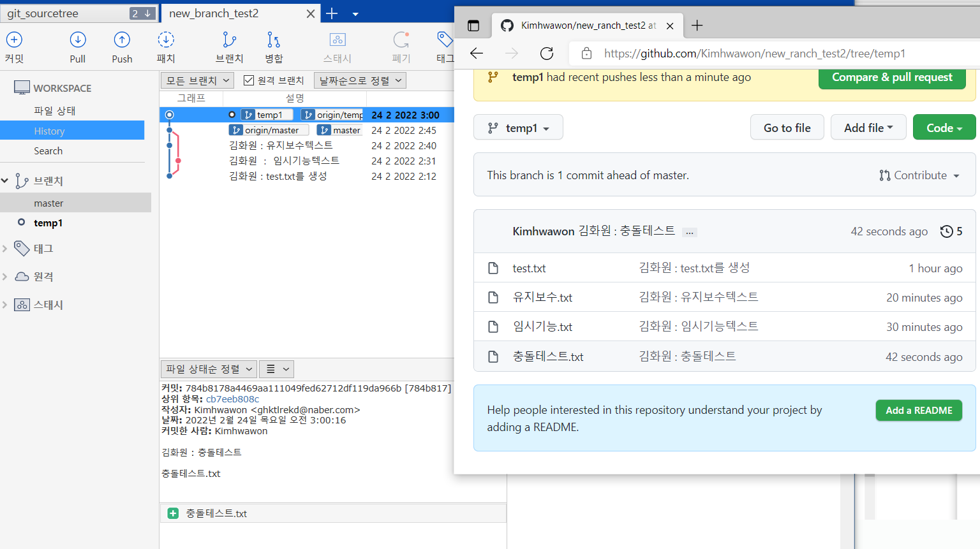Collapse the 브랜치 section

(x=5, y=181)
